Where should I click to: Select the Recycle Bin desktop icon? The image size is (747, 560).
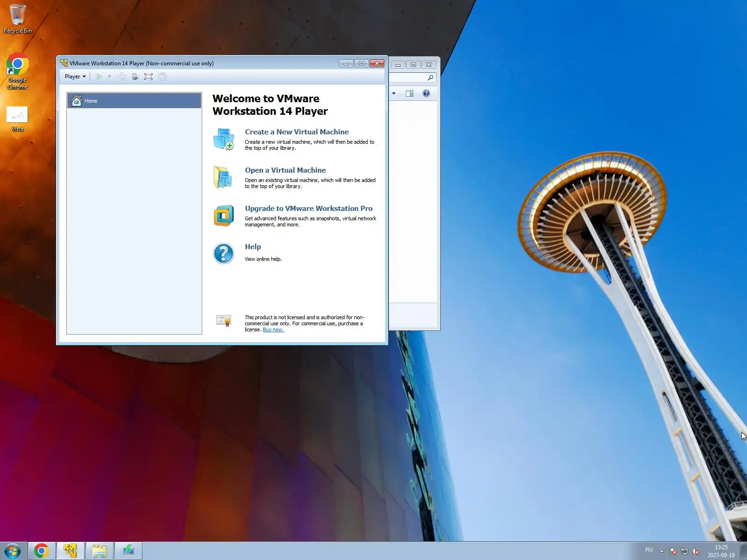18,19
